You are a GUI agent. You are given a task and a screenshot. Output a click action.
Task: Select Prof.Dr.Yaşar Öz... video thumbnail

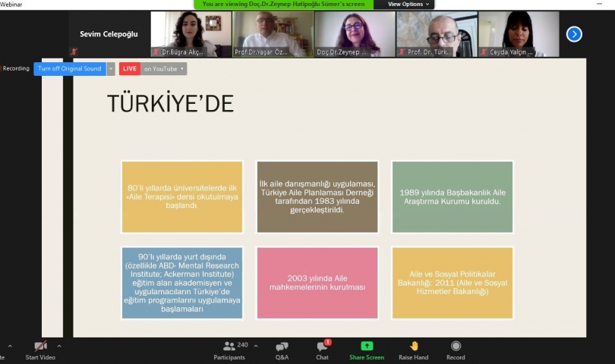(x=273, y=34)
